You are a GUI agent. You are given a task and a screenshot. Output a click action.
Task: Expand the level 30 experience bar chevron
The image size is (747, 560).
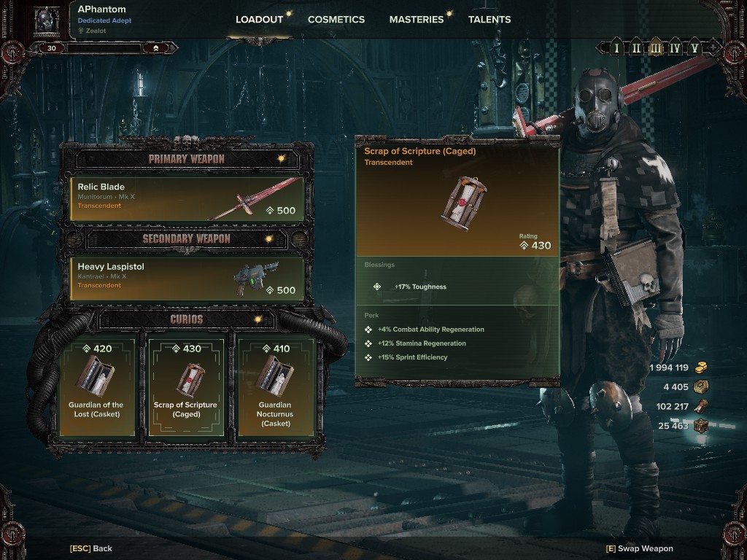156,48
